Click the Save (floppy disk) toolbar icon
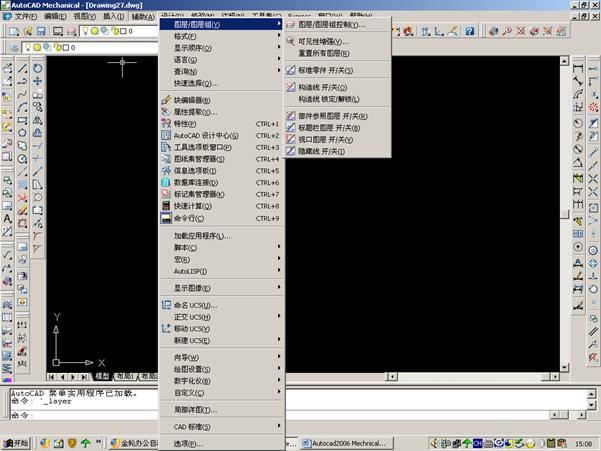 (x=41, y=31)
